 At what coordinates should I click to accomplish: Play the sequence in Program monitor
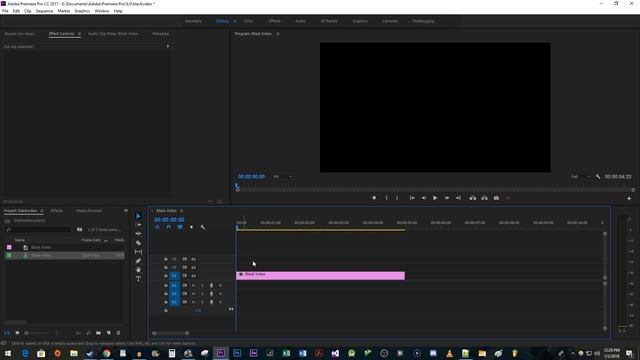(435, 198)
